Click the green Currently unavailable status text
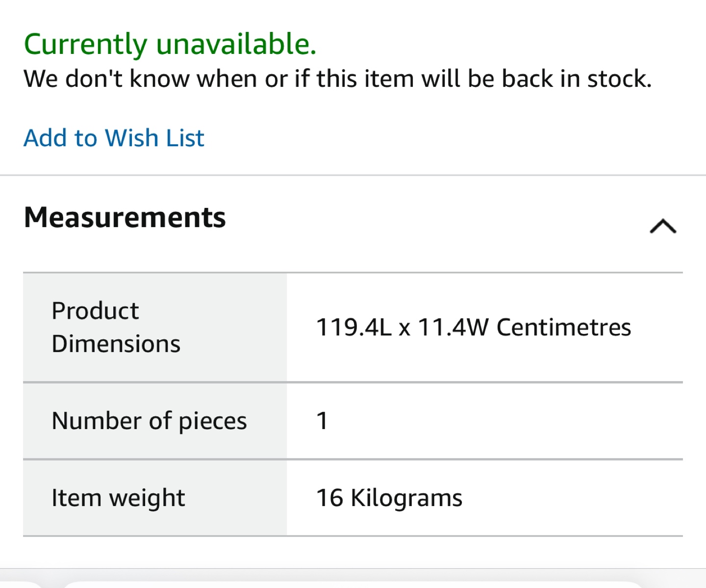Viewport: 706px width, 588px height. (170, 44)
